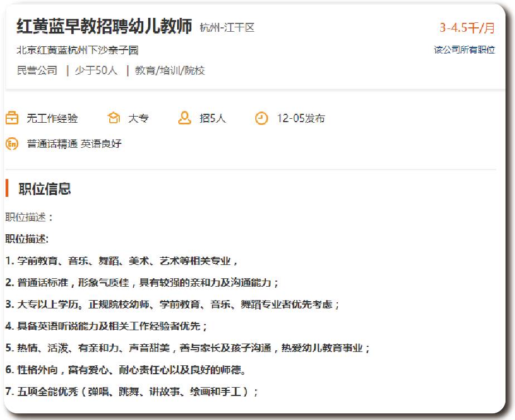Click the bold 职位描述: heading
Viewport: 515px width, 420px height.
pyautogui.click(x=27, y=239)
